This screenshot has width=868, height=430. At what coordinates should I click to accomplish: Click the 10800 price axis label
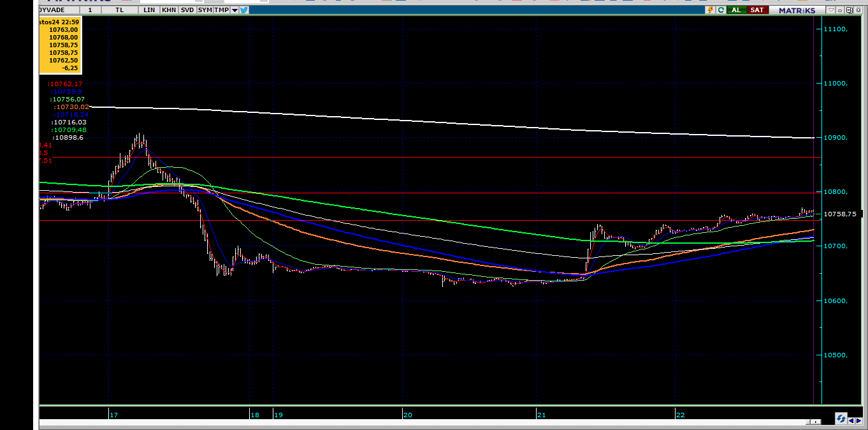[835, 192]
